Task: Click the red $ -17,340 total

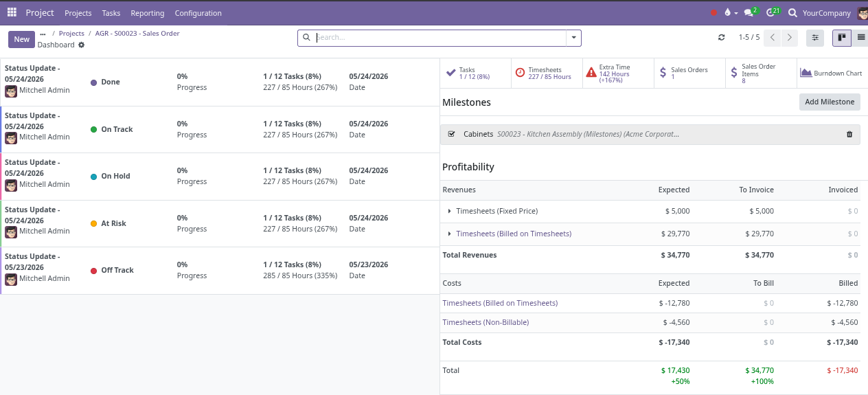Action: coord(843,370)
